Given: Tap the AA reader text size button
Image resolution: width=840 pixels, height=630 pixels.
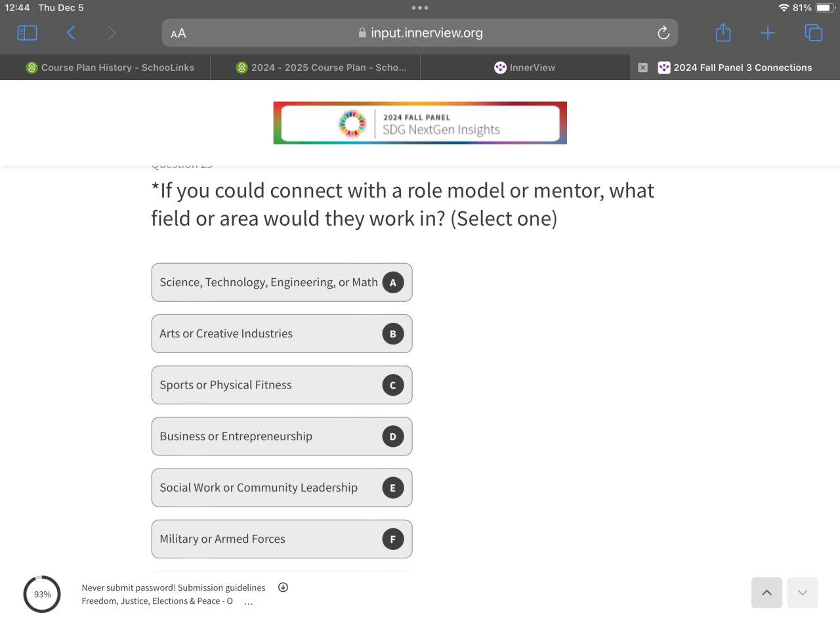Looking at the screenshot, I should pos(178,33).
